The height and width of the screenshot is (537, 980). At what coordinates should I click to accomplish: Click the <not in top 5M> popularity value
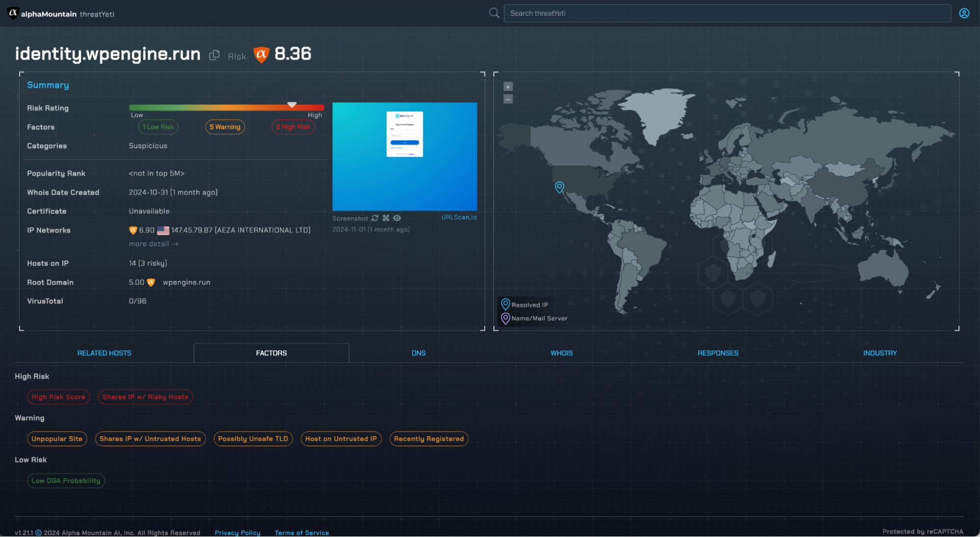coord(156,173)
